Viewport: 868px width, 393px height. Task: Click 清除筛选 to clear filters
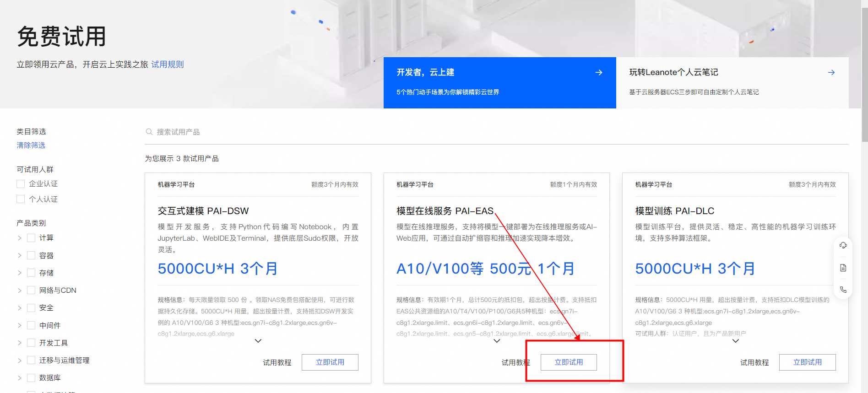pos(31,145)
